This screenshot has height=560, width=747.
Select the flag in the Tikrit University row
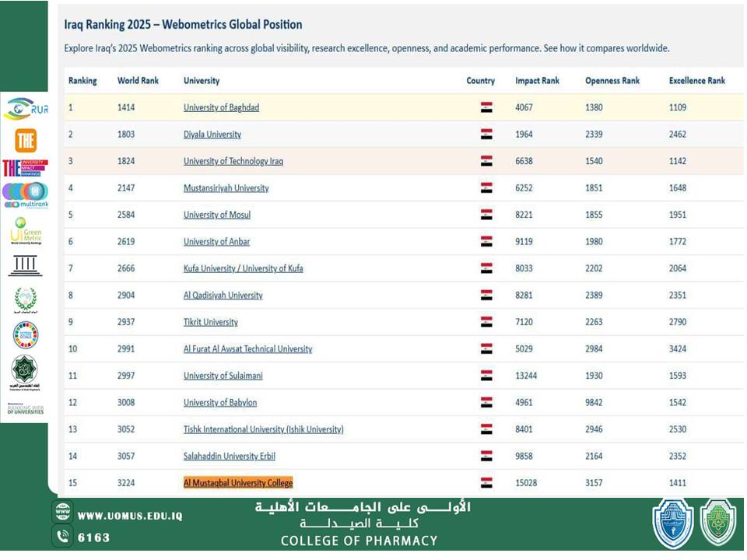[x=486, y=322]
